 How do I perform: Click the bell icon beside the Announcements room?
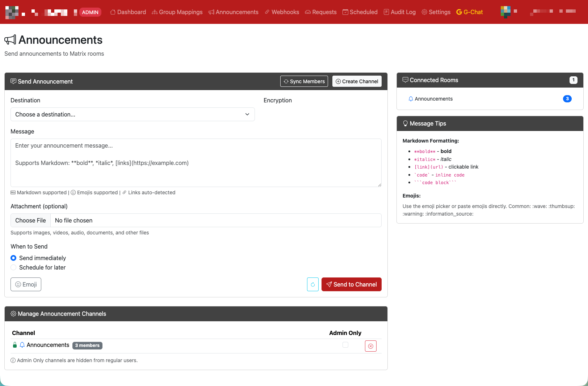coord(411,98)
